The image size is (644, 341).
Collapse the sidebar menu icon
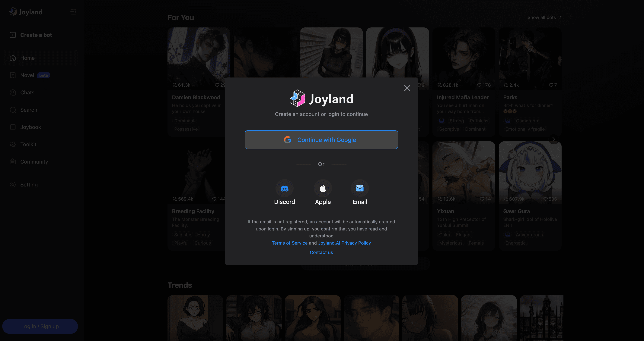pyautogui.click(x=73, y=12)
